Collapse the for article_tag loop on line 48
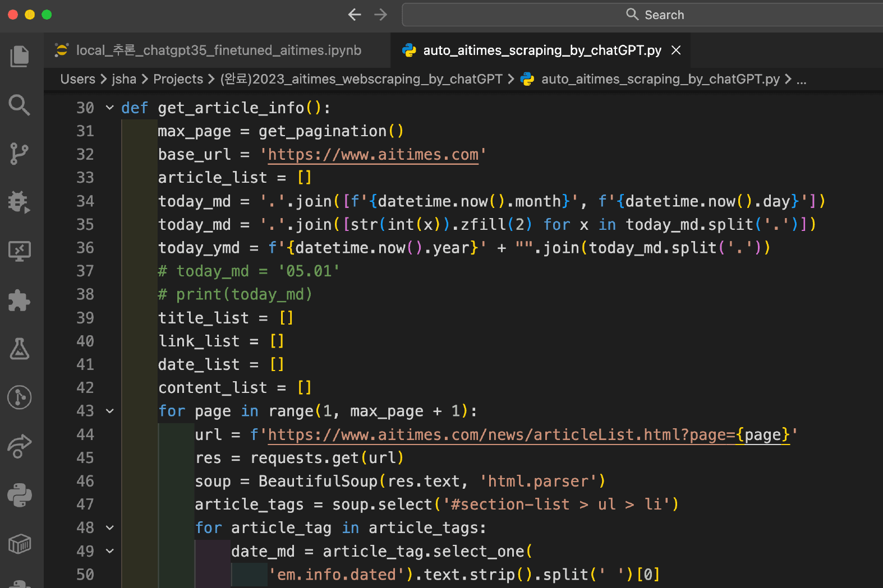The width and height of the screenshot is (883, 588). [110, 527]
